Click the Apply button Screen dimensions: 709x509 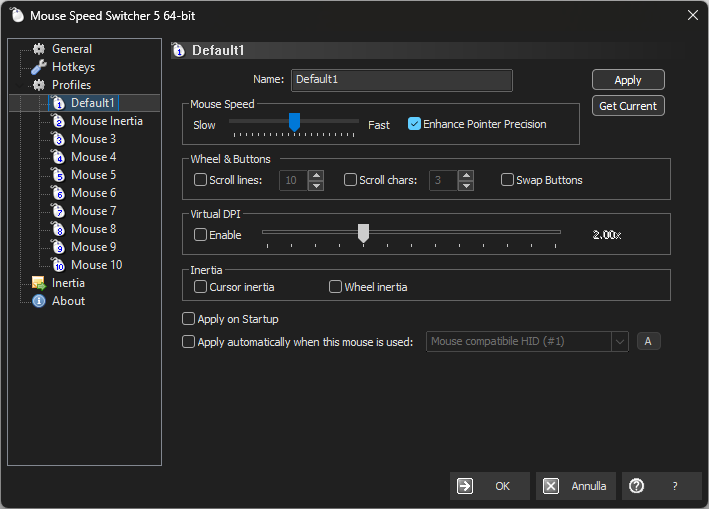coord(628,80)
